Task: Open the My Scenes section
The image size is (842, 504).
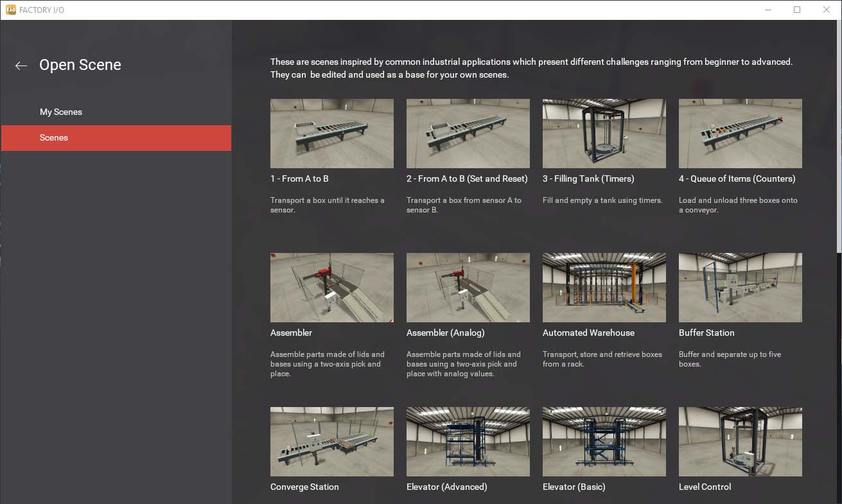Action: 116,112
